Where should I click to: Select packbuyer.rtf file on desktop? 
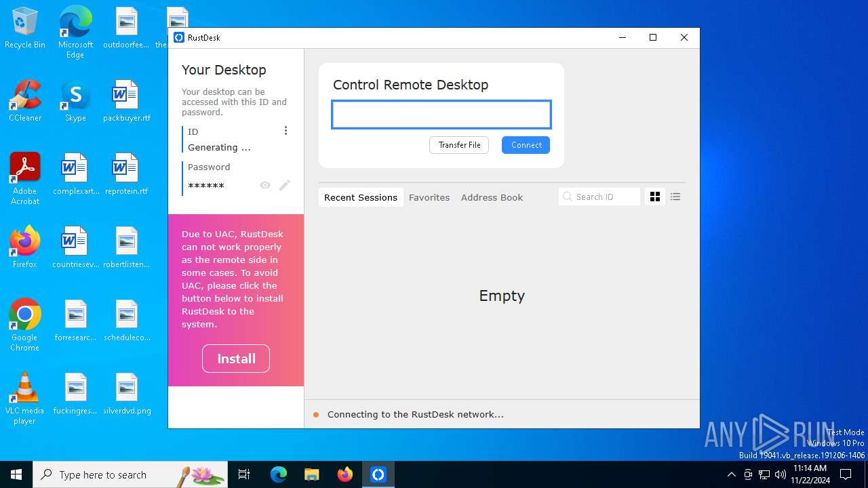[126, 101]
